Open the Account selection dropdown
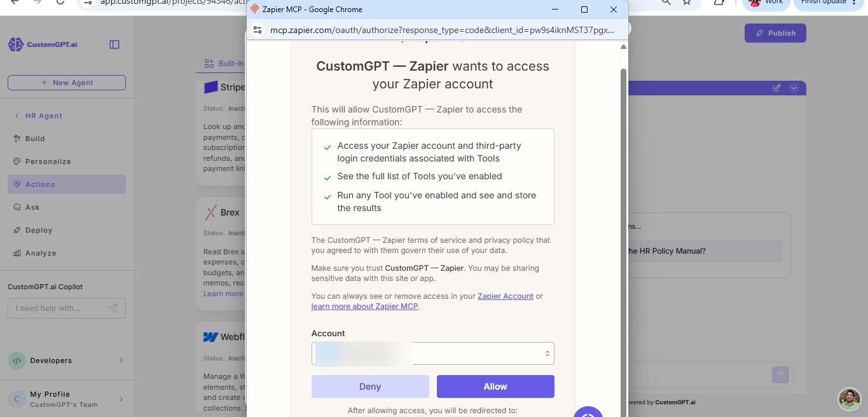This screenshot has width=868, height=417. pos(432,353)
